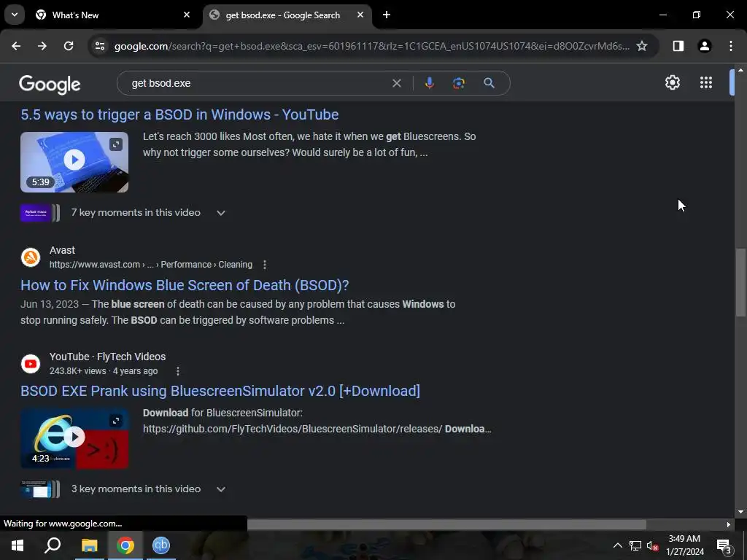View site information icon in address bar

[x=99, y=46]
